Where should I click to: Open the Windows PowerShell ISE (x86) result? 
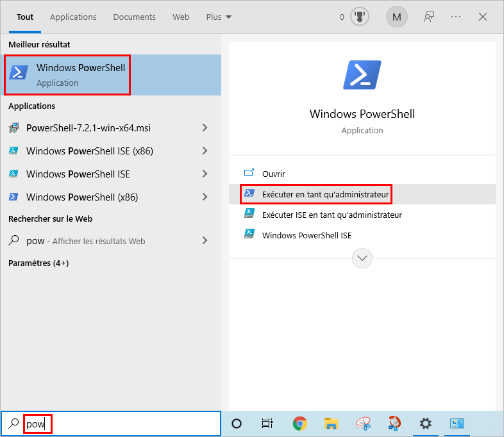111,151
